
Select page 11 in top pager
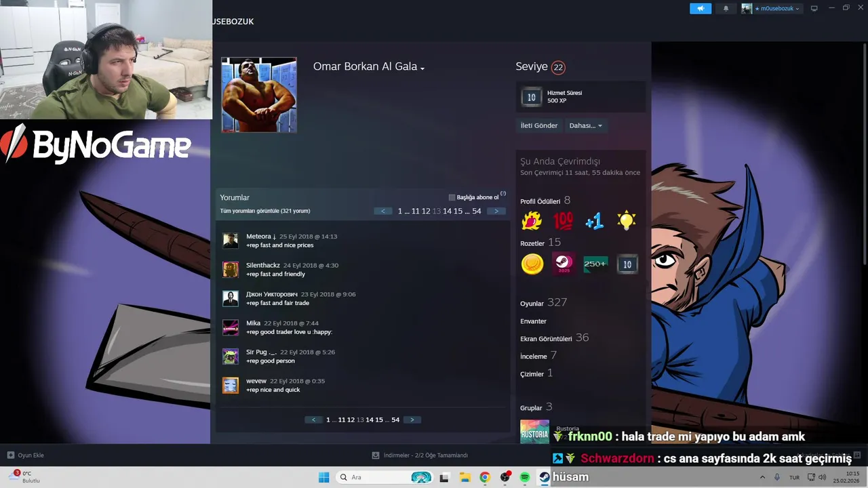click(x=416, y=211)
